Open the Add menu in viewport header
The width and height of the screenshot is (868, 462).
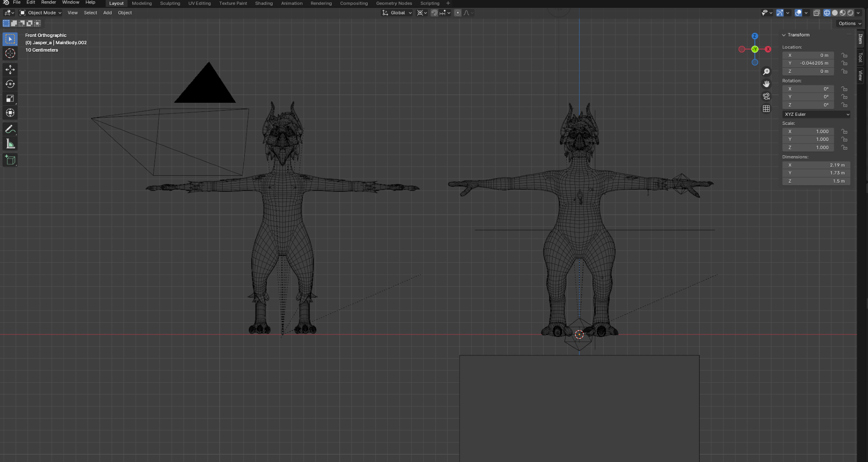pos(107,13)
